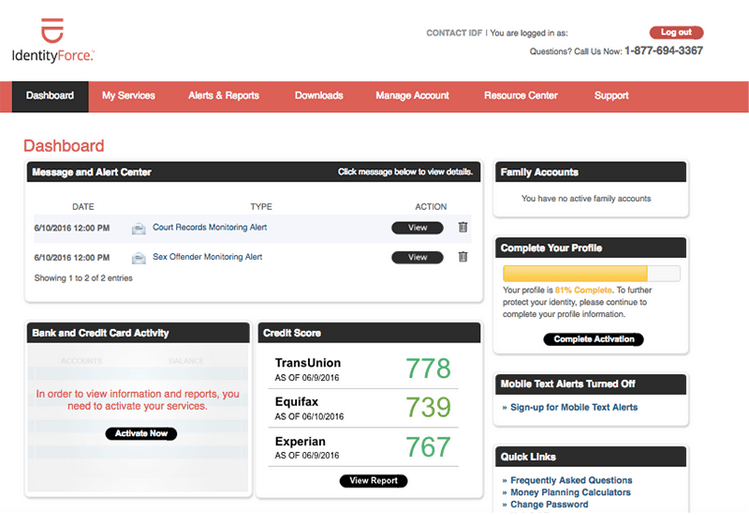The width and height of the screenshot is (749, 515).
Task: Go to My Services menu
Action: coord(128,96)
